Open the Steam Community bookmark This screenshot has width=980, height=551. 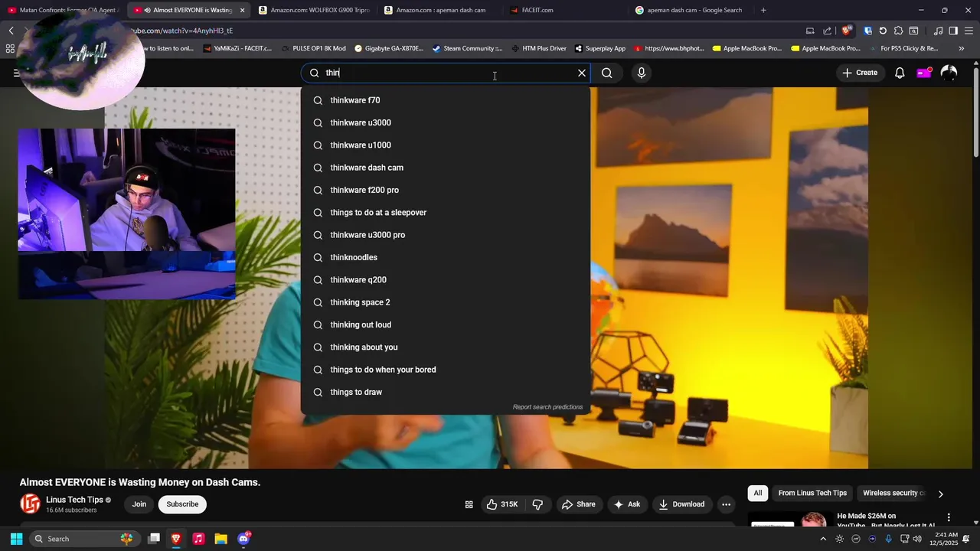[467, 48]
